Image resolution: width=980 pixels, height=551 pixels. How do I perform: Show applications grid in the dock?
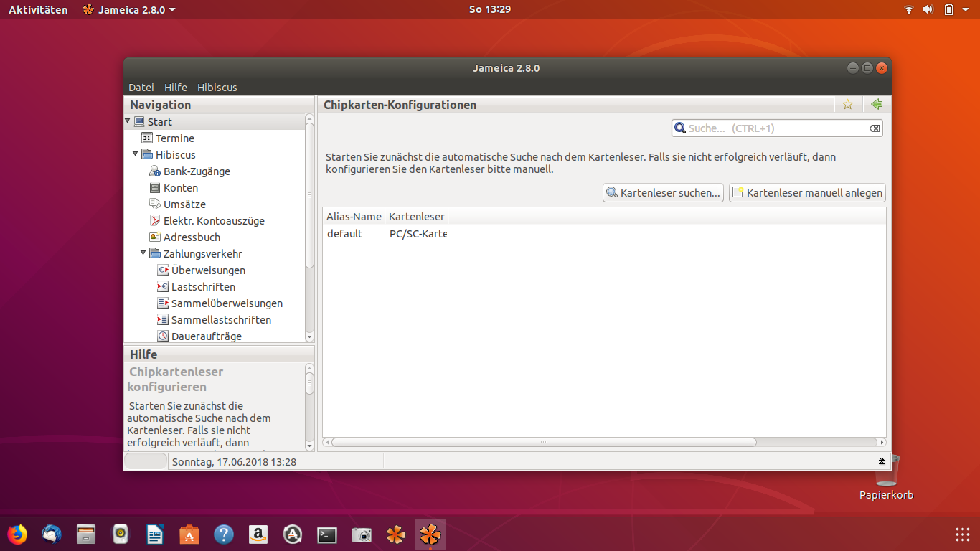(x=963, y=534)
